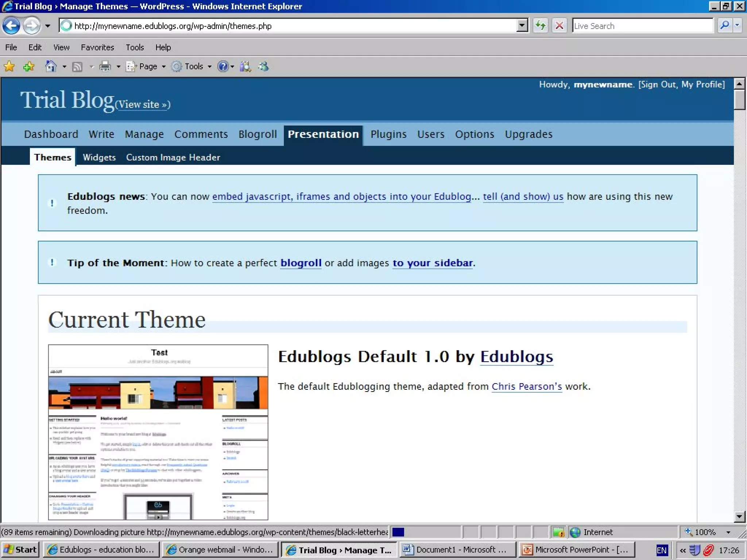
Task: Open the Favorites Center star icon
Action: click(9, 66)
